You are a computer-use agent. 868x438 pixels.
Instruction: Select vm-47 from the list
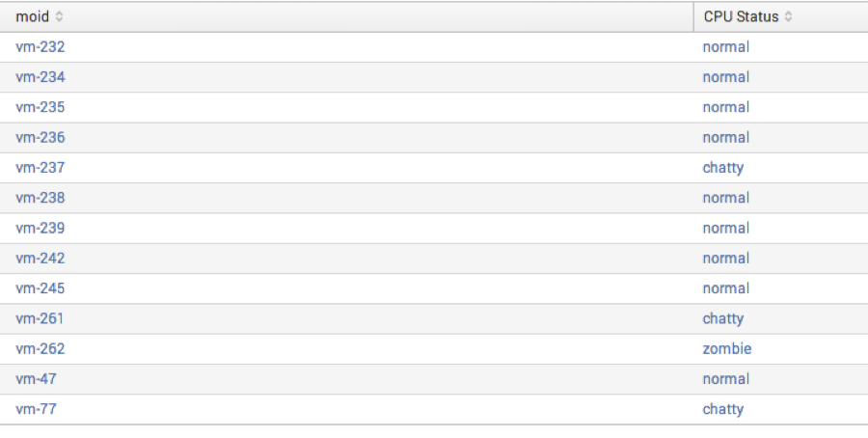(36, 379)
